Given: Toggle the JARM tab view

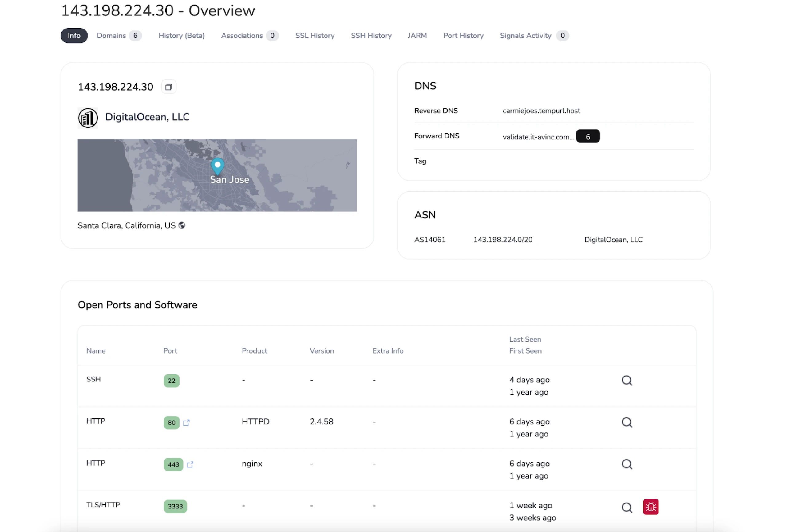Looking at the screenshot, I should (x=417, y=36).
